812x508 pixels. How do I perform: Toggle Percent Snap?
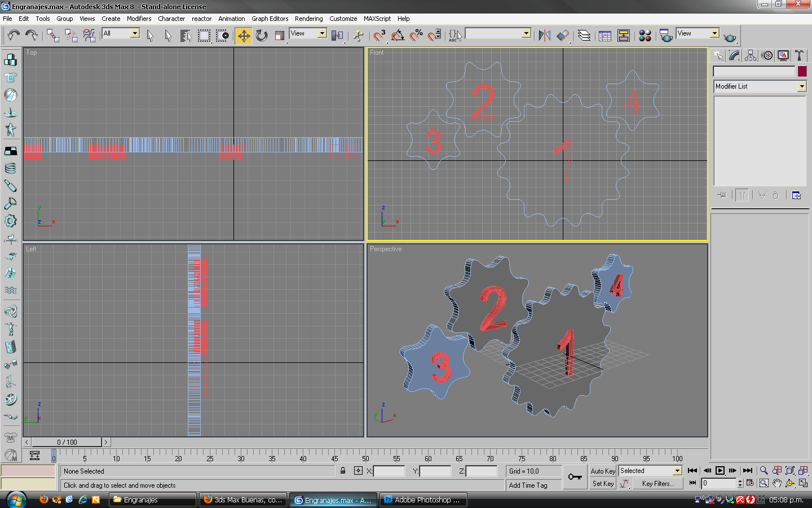[x=416, y=36]
